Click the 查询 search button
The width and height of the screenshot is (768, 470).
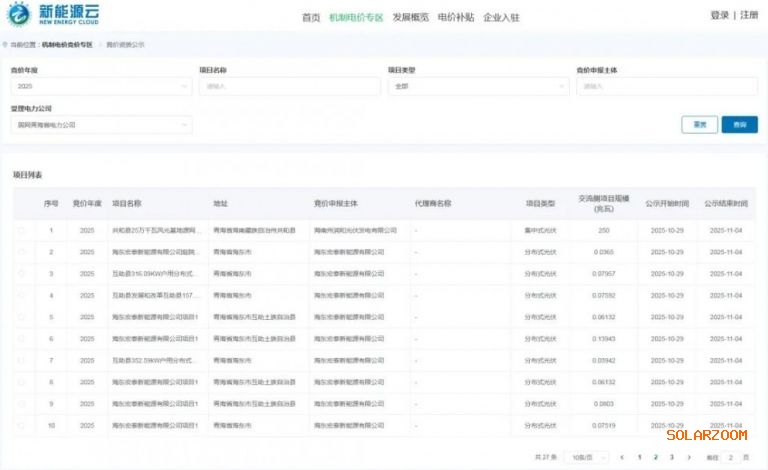coord(739,125)
